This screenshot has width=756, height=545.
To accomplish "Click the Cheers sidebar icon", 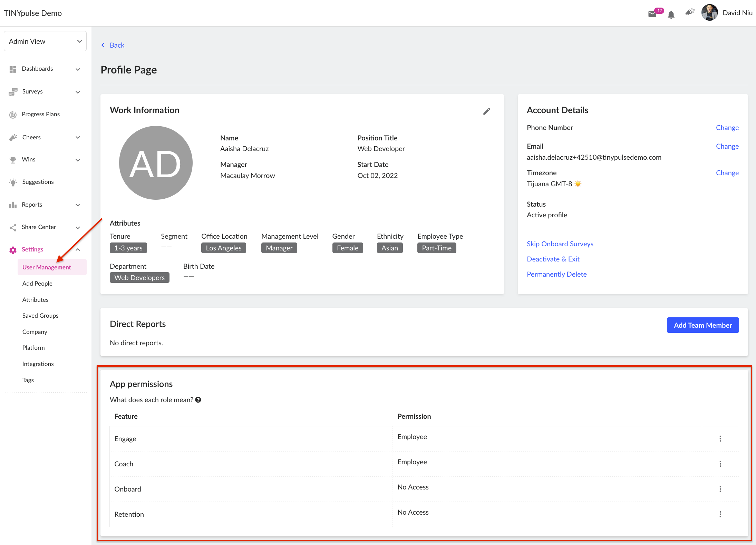I will [13, 137].
